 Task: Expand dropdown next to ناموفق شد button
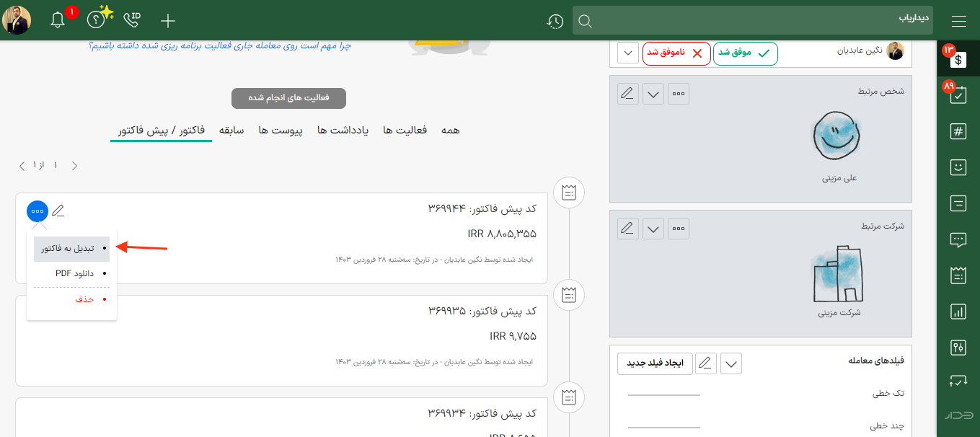pyautogui.click(x=628, y=53)
